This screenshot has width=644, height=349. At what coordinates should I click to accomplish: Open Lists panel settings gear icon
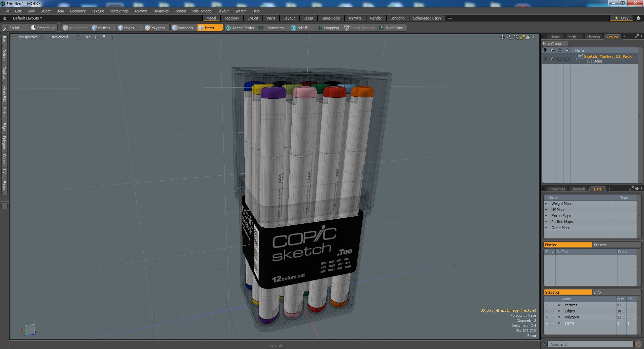tap(637, 189)
